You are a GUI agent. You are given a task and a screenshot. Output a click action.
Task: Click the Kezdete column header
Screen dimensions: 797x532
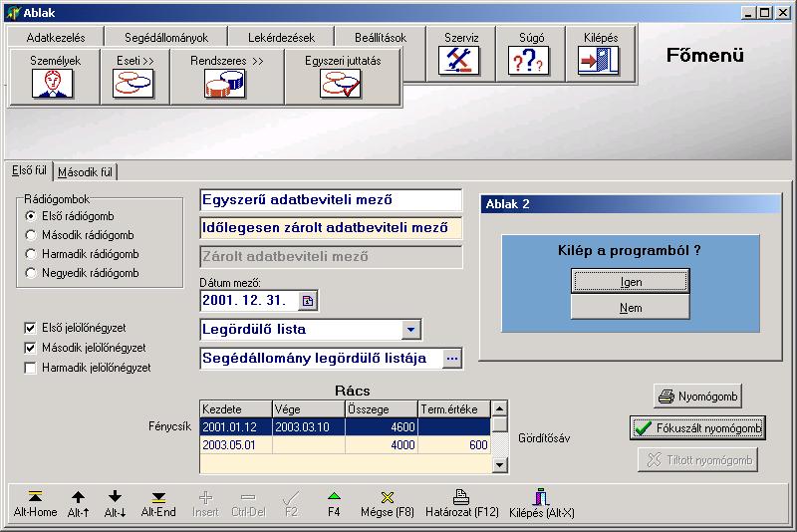click(x=236, y=409)
